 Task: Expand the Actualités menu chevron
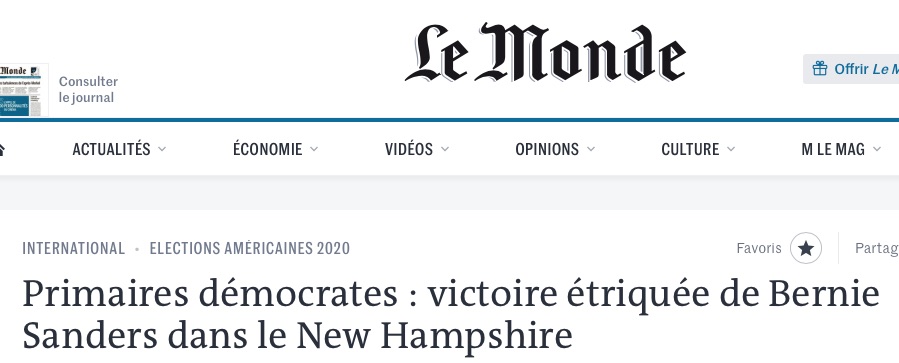pos(162,149)
